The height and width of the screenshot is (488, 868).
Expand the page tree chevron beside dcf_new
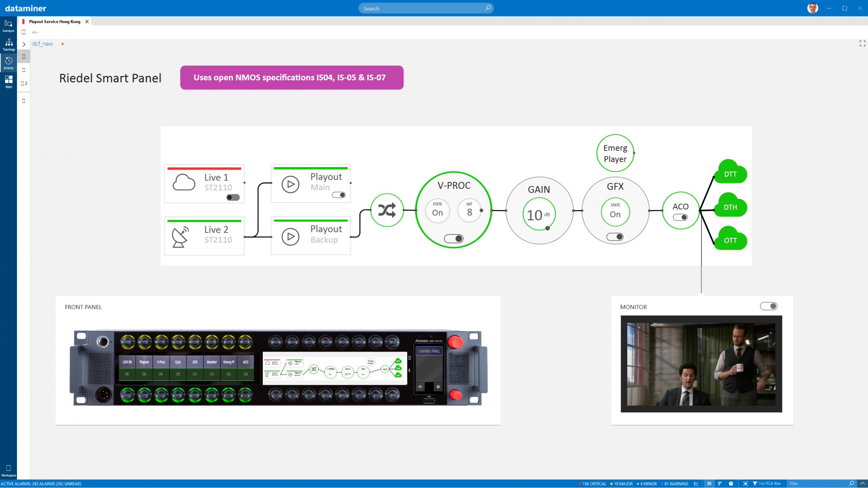click(x=24, y=44)
